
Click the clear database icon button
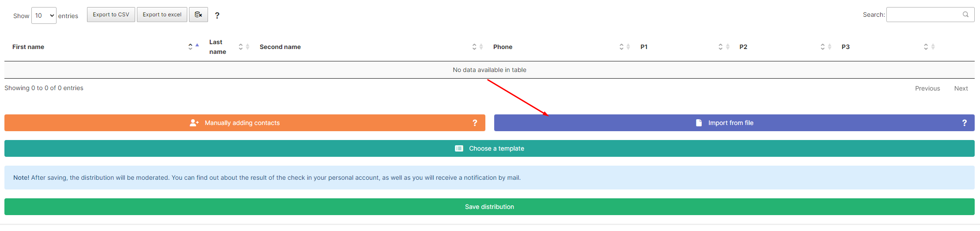pos(198,15)
